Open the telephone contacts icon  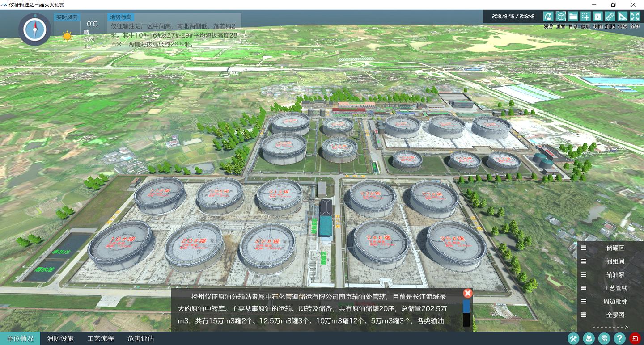(604, 338)
